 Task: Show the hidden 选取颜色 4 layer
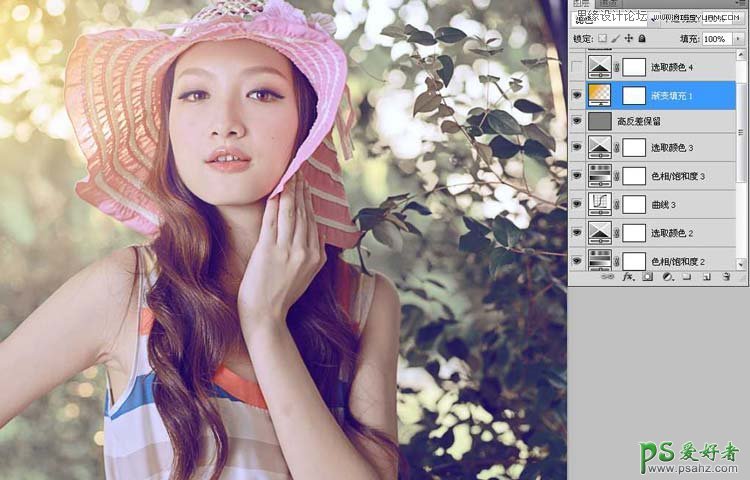[x=577, y=67]
